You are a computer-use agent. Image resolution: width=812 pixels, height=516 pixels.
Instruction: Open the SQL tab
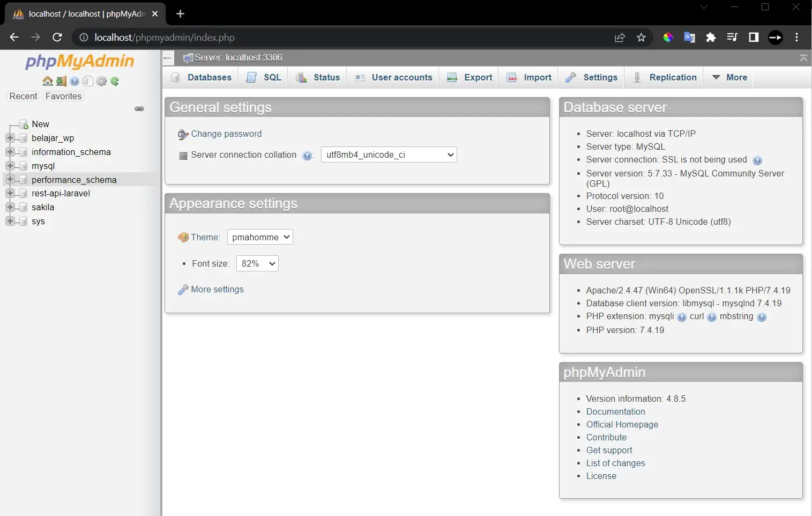click(263, 77)
